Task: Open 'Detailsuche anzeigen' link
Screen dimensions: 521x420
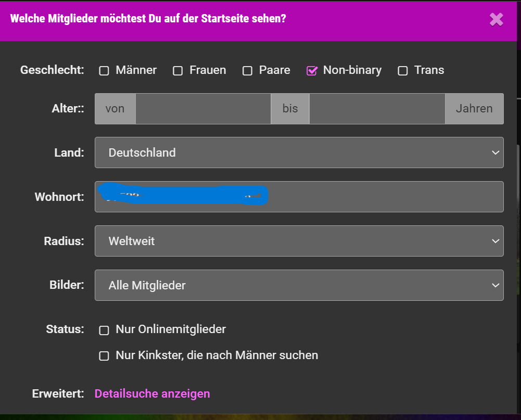Action: pyautogui.click(x=152, y=394)
